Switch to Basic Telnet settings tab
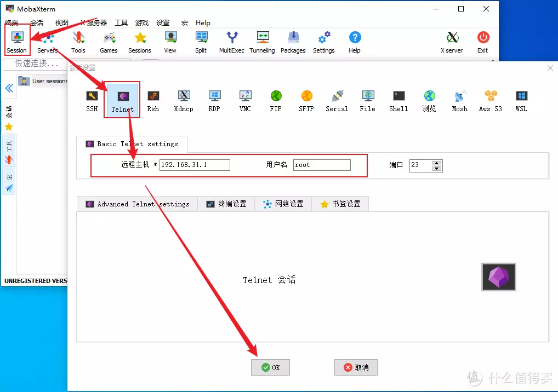The image size is (558, 392). (x=132, y=144)
